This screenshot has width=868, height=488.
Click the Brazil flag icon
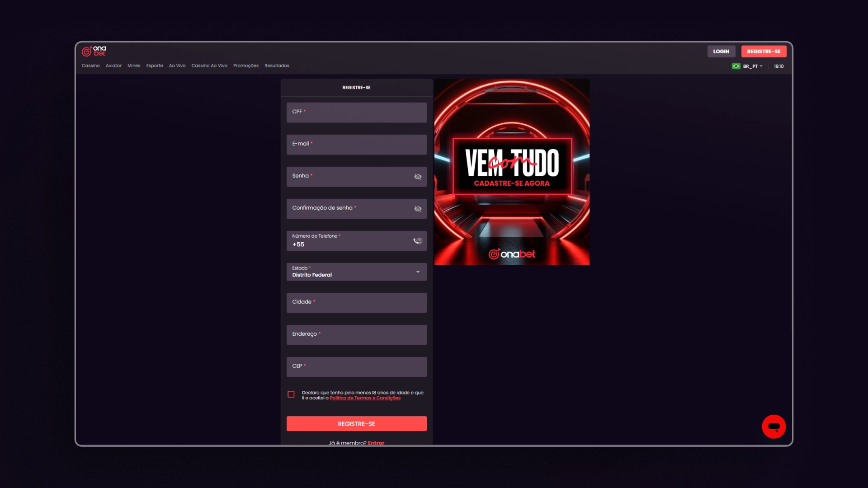tap(736, 66)
